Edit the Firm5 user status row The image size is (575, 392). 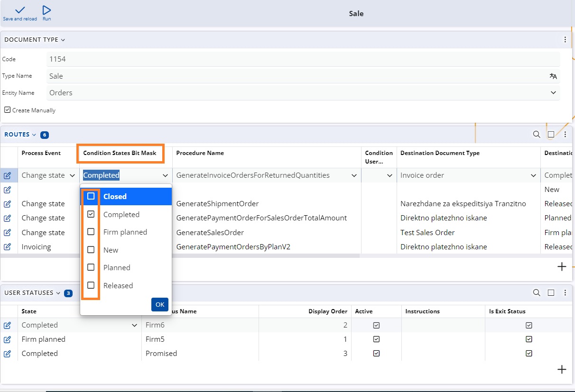click(x=8, y=339)
